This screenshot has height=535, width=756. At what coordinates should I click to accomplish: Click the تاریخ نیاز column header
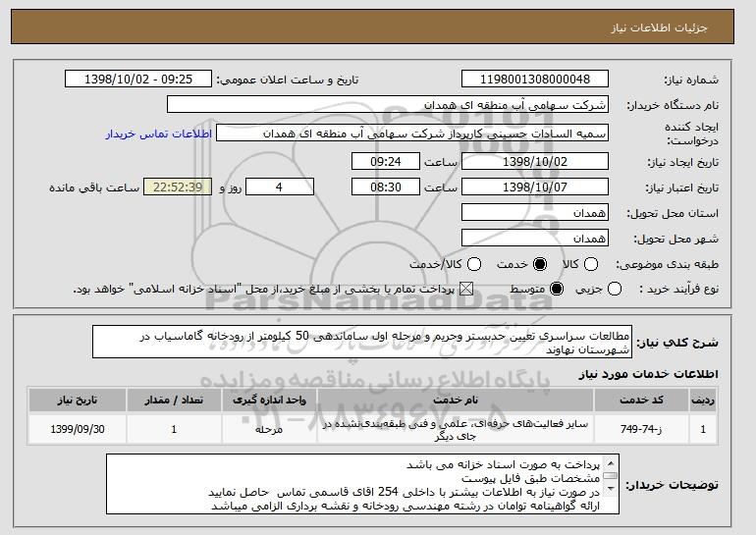click(78, 401)
